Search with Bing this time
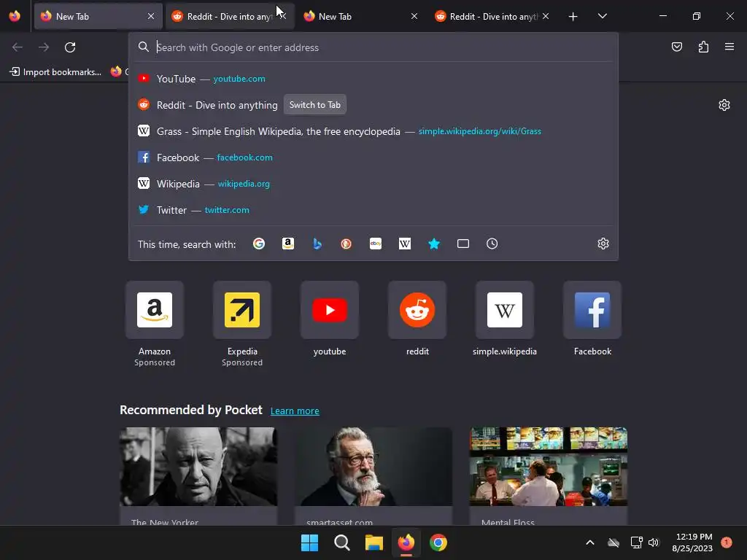The width and height of the screenshot is (747, 560). 317,244
